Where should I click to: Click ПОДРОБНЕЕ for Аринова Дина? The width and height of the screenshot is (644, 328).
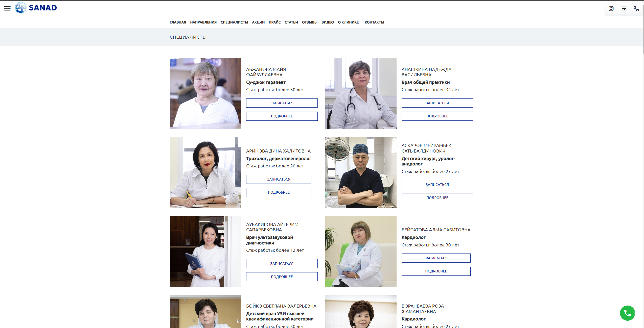point(279,192)
